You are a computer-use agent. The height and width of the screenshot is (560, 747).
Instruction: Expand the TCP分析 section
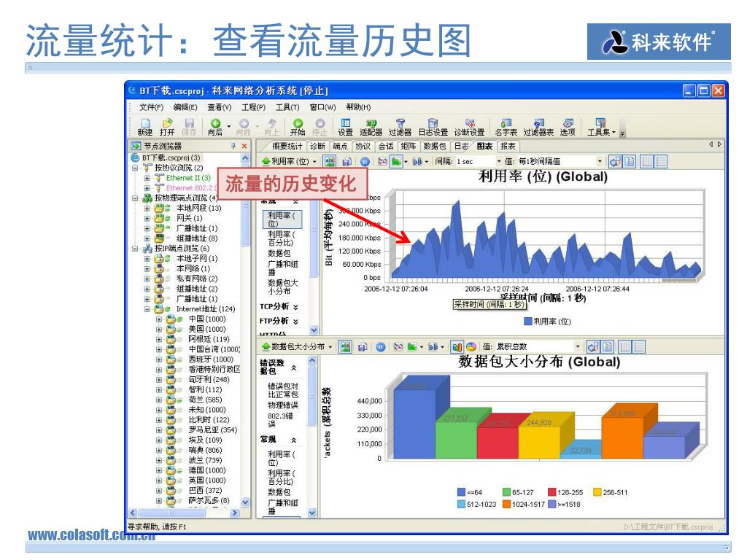(296, 307)
